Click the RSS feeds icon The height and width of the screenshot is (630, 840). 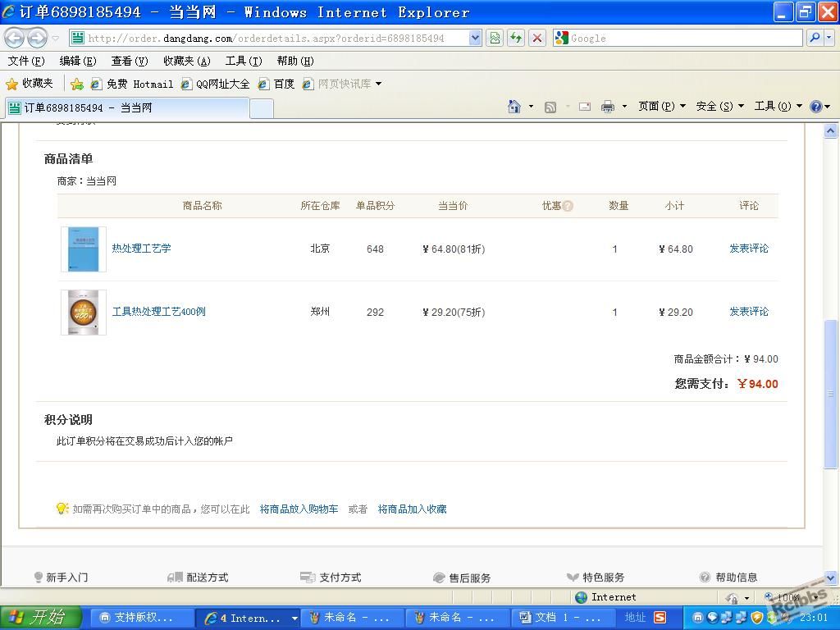tap(550, 107)
